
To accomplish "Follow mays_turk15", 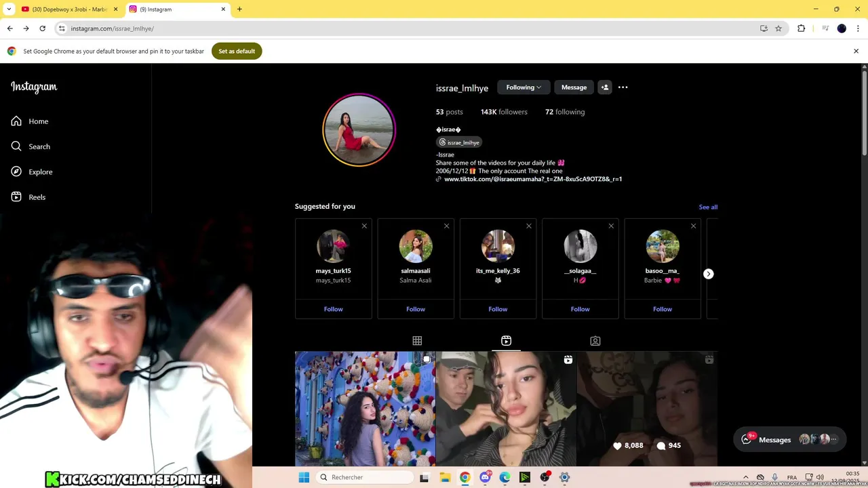I will click(x=333, y=309).
